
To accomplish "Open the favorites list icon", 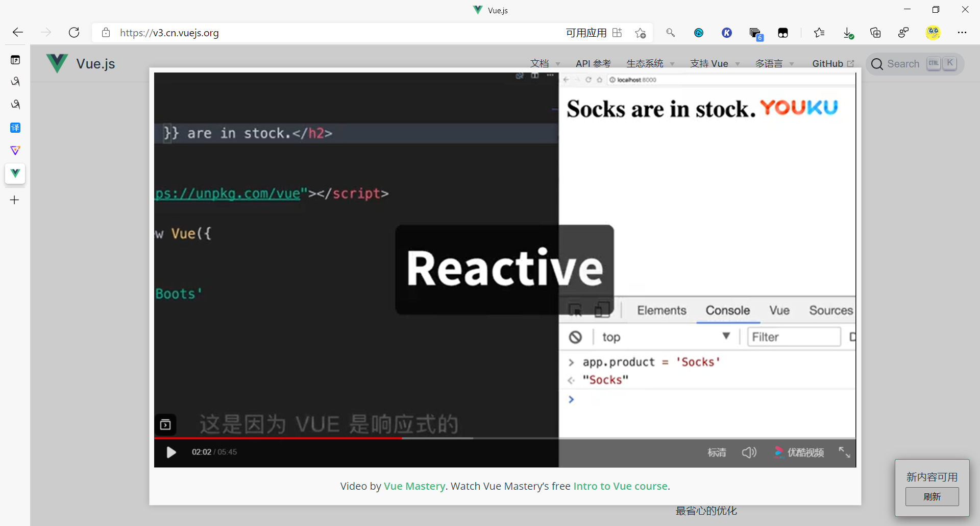I will click(x=819, y=33).
